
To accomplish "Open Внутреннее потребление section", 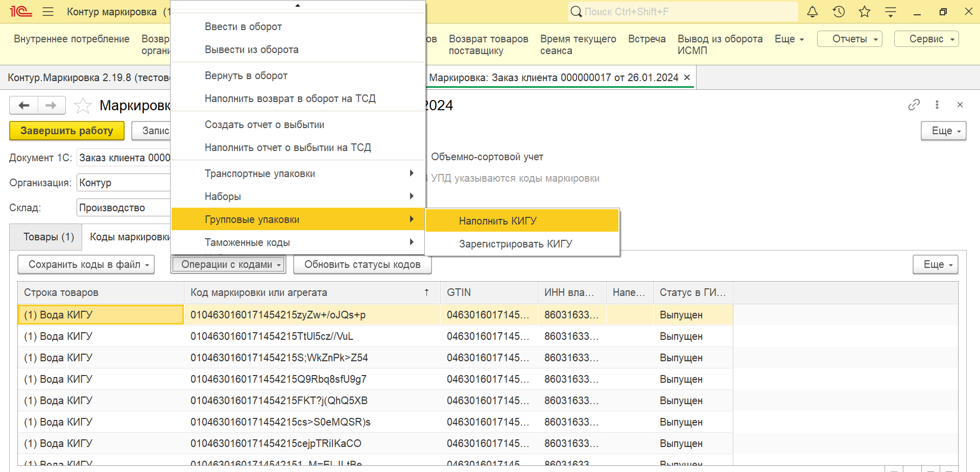I will click(71, 39).
